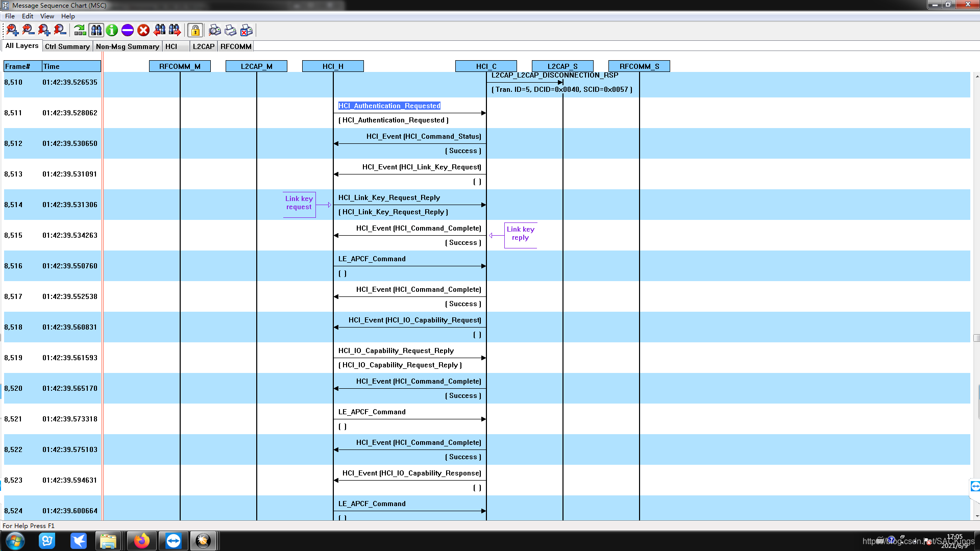This screenshot has width=980, height=551.
Task: Select frame number 8,520
Action: pyautogui.click(x=13, y=388)
